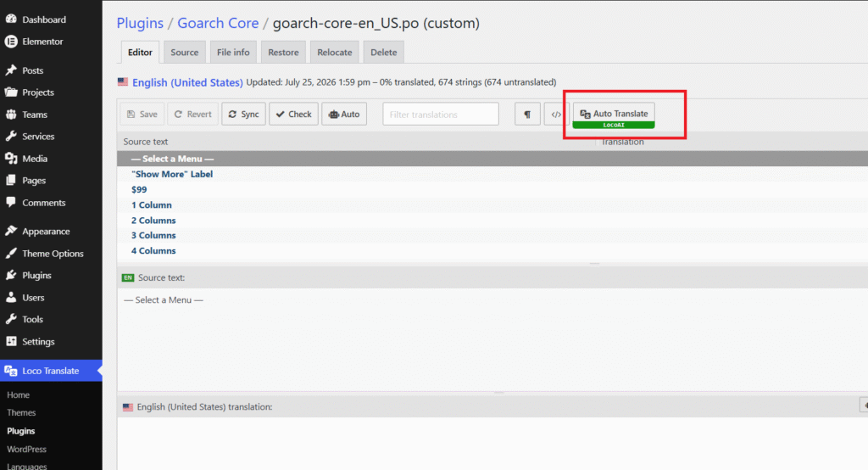Switch to the Source tab
The width and height of the screenshot is (868, 470).
tap(184, 52)
